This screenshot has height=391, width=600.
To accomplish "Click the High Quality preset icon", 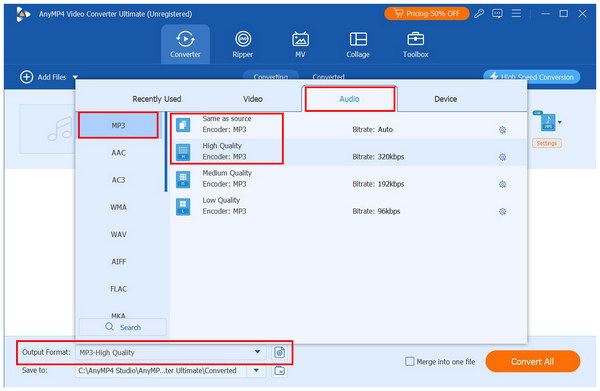I will tap(183, 152).
